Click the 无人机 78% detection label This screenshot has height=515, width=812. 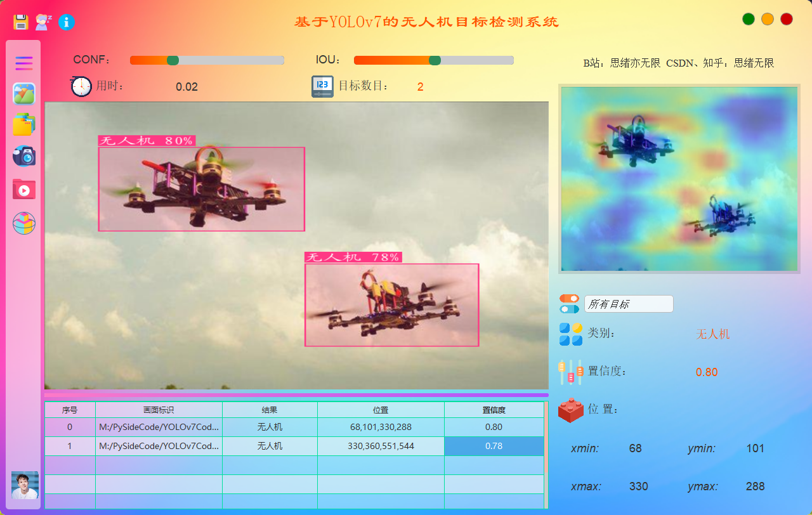point(353,257)
